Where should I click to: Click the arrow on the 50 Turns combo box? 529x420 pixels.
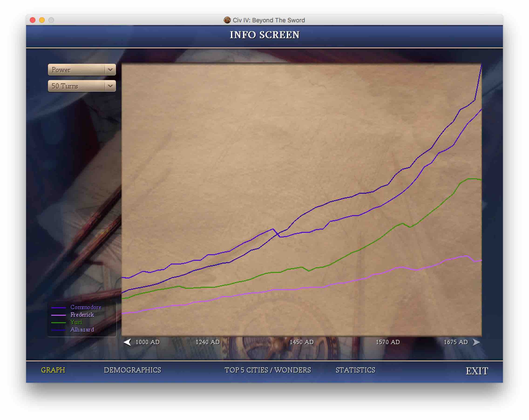point(110,86)
